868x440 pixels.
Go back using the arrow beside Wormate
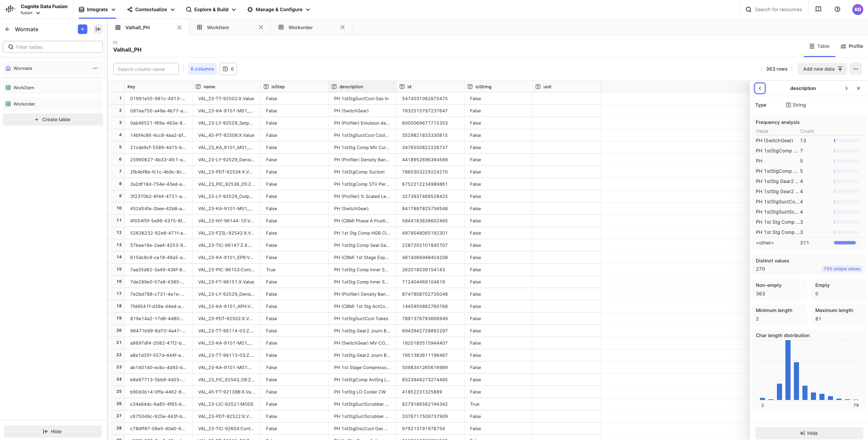point(7,29)
